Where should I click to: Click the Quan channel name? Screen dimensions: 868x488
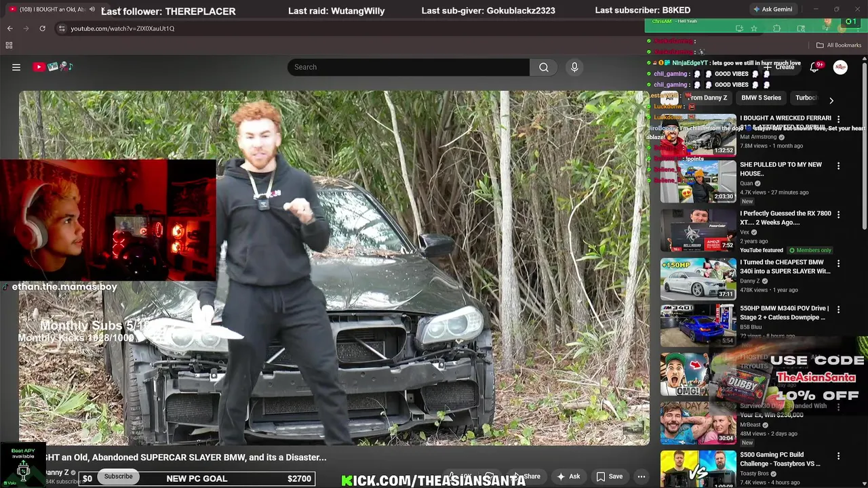coord(747,183)
